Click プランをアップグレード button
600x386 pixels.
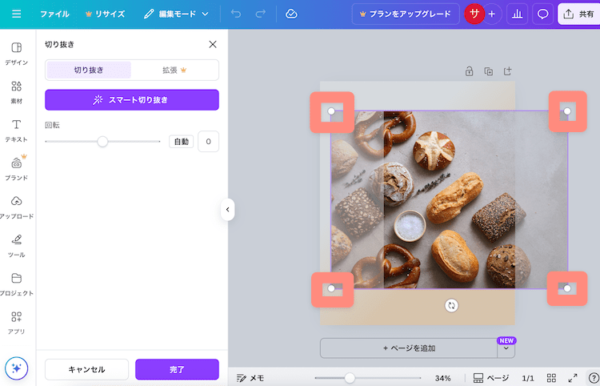point(406,14)
